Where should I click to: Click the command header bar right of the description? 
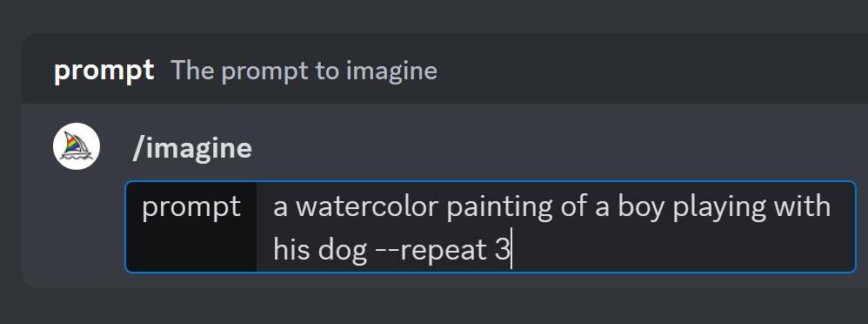click(x=653, y=69)
